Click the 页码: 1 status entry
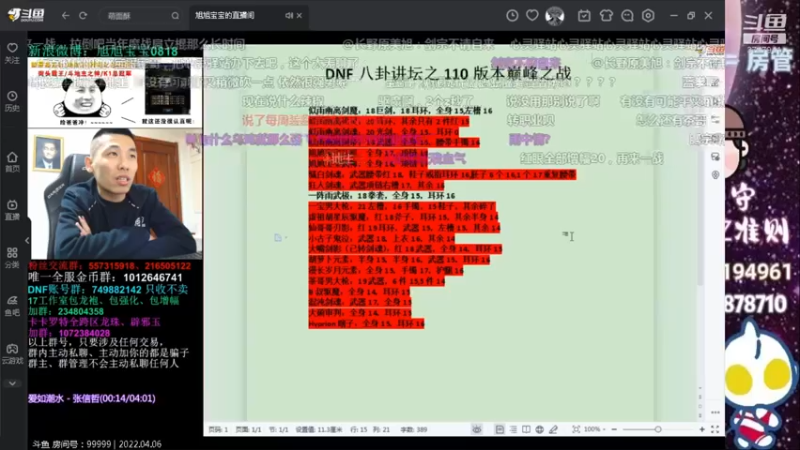Viewport: 800px width, 450px height. tap(218, 430)
